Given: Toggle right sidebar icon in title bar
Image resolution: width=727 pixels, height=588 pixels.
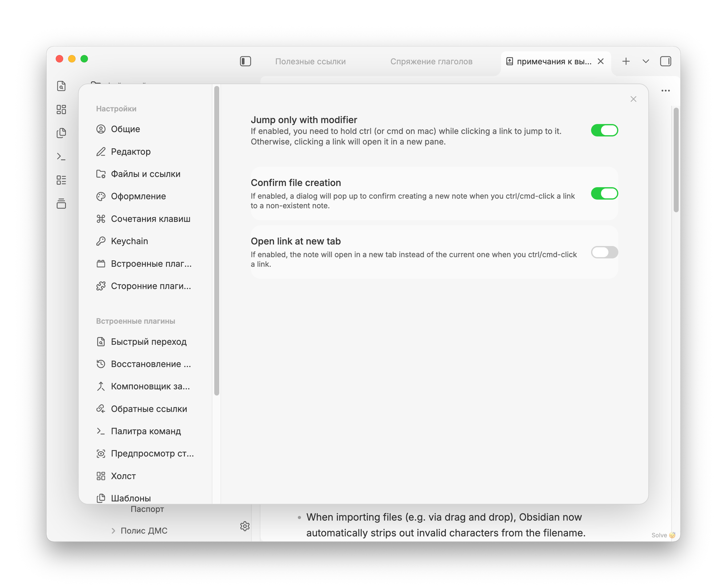Looking at the screenshot, I should [665, 61].
